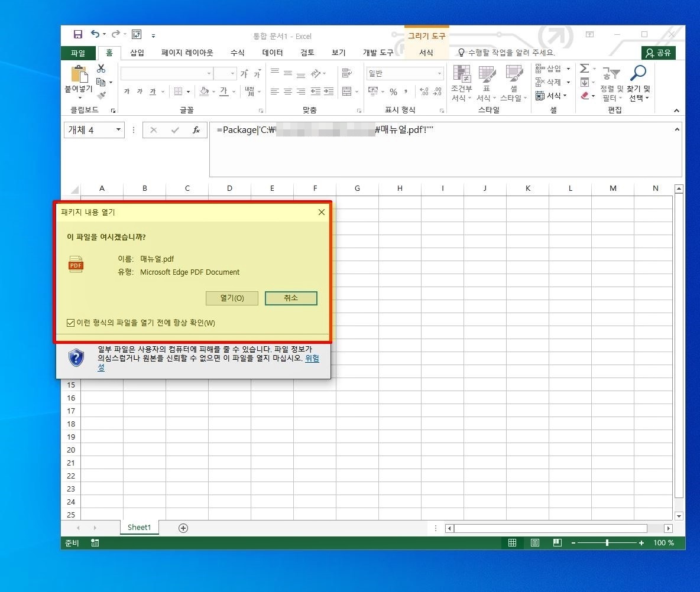Click the Clear eraser icon in editing group
This screenshot has width=700, height=592.
[585, 96]
